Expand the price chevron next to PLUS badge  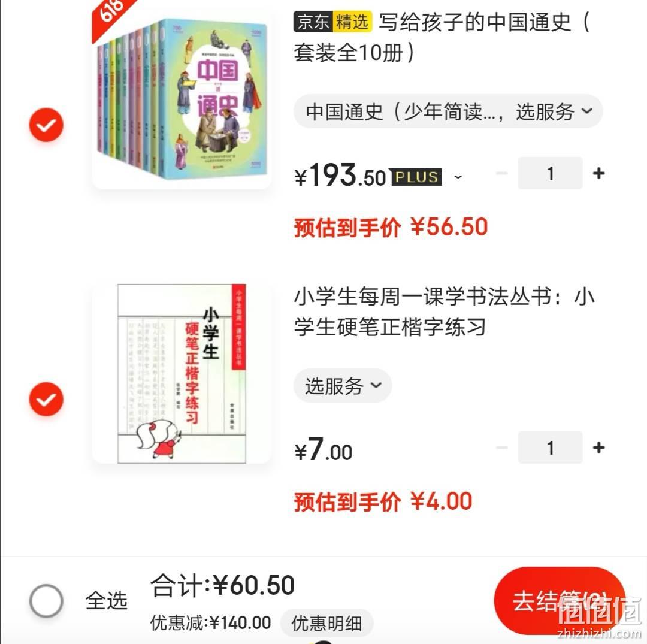(458, 177)
